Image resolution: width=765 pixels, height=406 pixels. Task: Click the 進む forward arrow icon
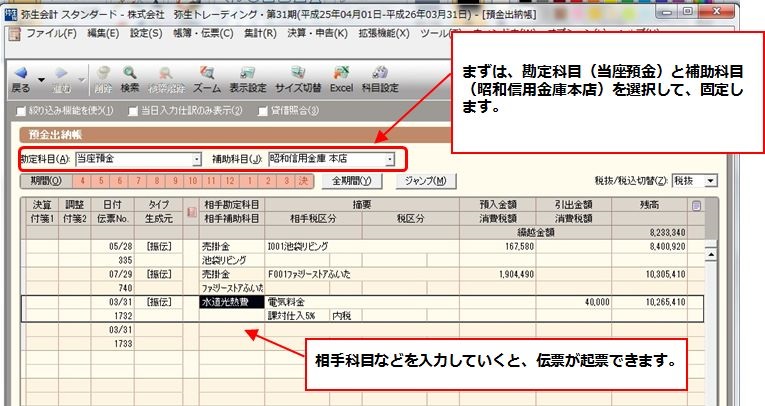point(61,73)
